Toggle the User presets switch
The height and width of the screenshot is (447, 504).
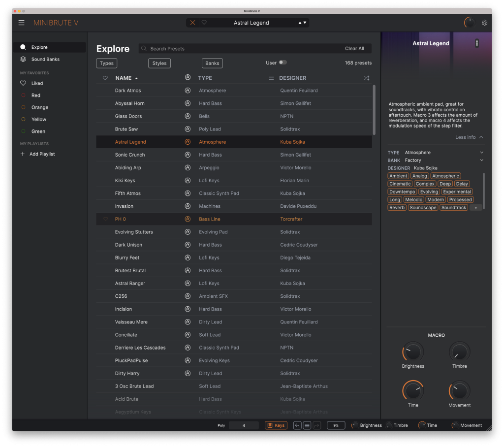coord(283,63)
